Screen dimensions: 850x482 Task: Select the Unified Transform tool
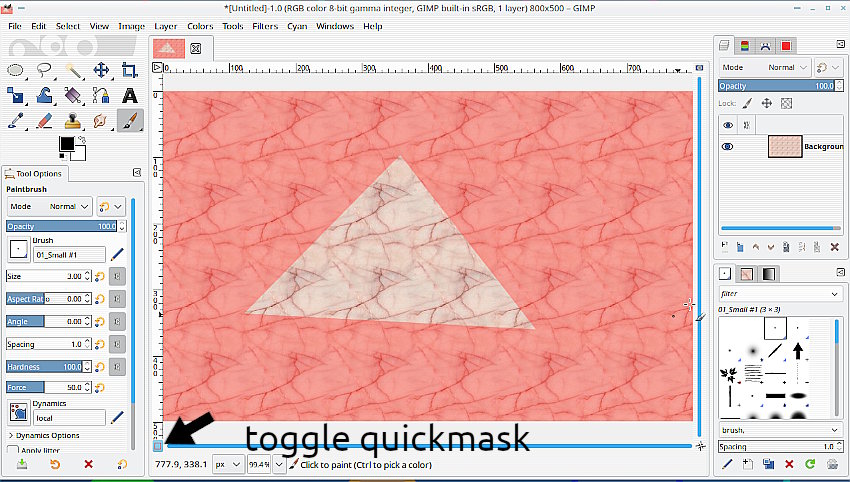click(x=15, y=95)
